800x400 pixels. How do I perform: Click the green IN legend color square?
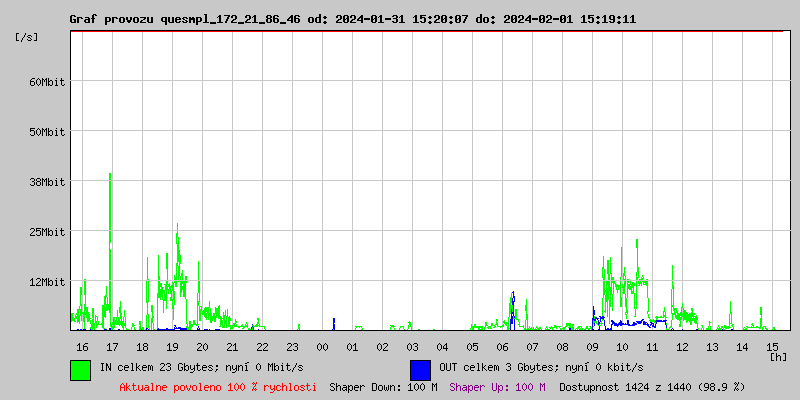(x=81, y=369)
